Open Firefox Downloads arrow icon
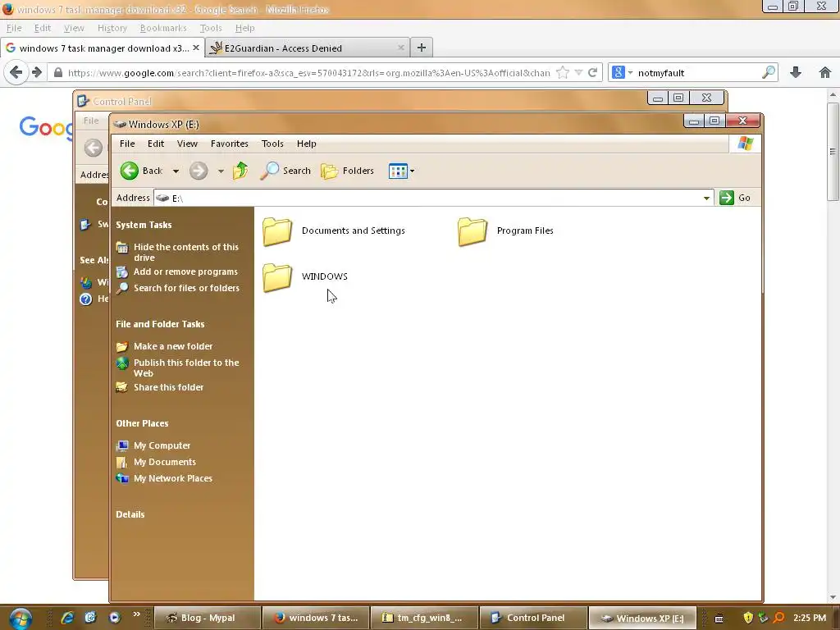 [796, 72]
